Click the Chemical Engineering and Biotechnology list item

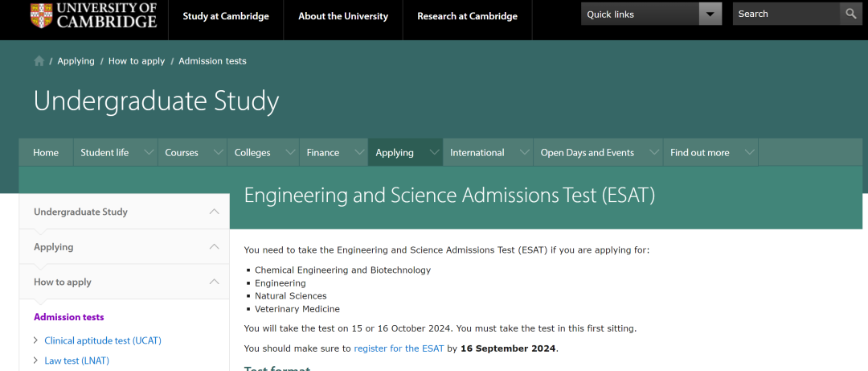(342, 270)
